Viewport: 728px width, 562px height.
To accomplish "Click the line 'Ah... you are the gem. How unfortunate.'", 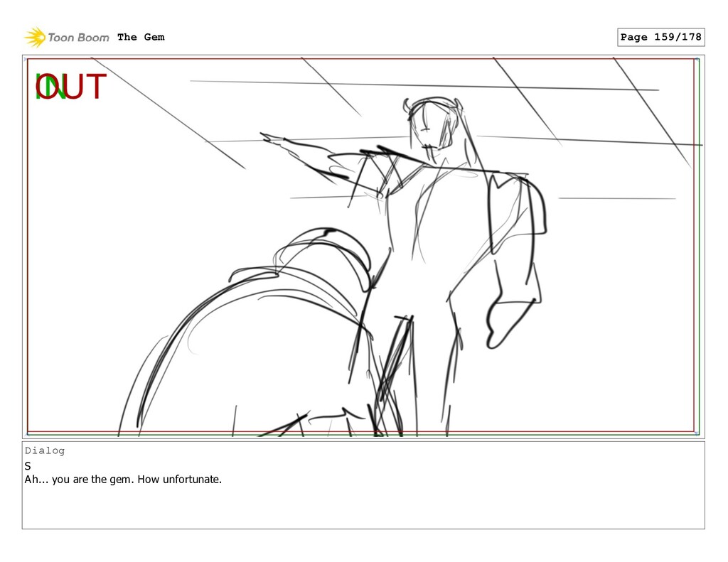I will (123, 480).
